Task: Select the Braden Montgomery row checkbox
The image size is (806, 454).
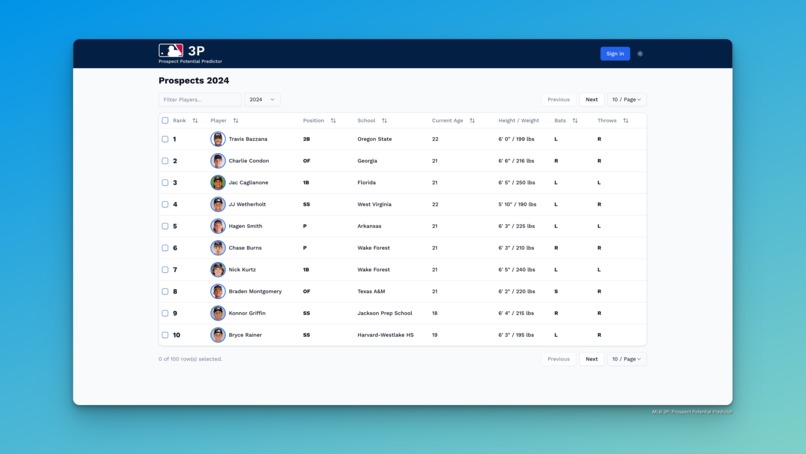Action: click(165, 291)
